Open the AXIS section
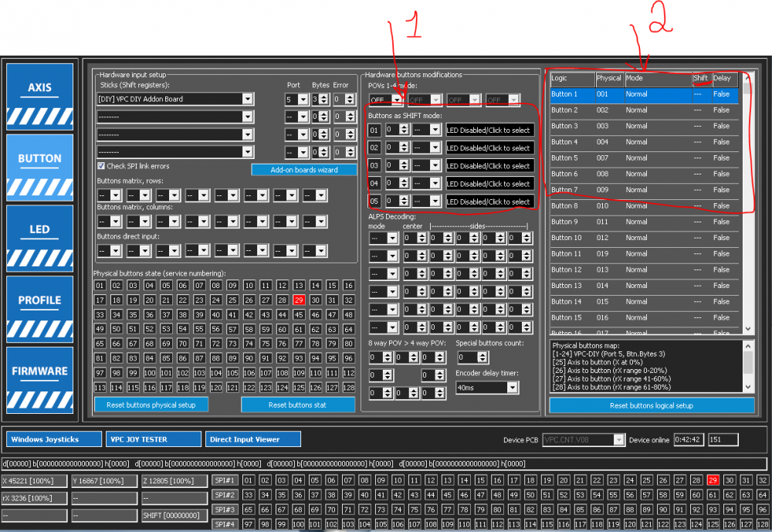 click(40, 97)
